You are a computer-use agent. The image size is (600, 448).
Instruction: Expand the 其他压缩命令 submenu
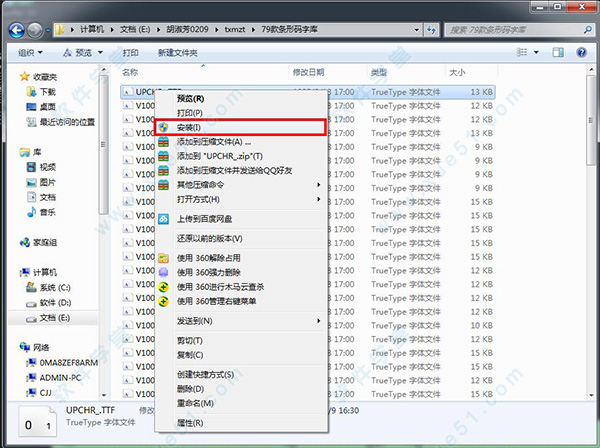click(x=318, y=185)
